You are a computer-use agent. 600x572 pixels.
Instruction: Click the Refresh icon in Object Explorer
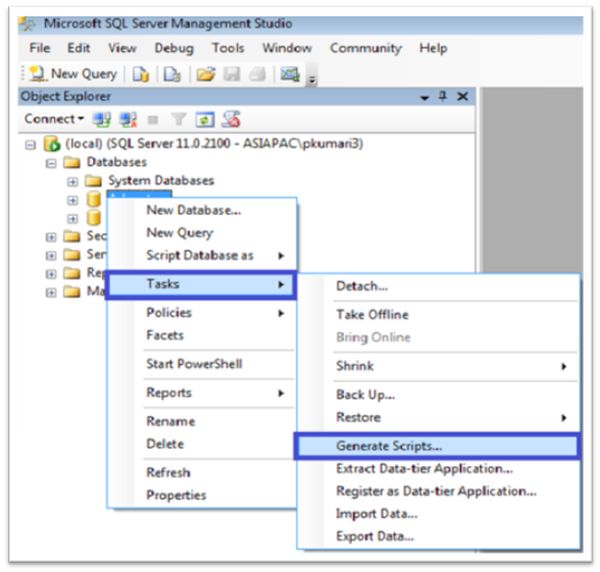[x=205, y=119]
